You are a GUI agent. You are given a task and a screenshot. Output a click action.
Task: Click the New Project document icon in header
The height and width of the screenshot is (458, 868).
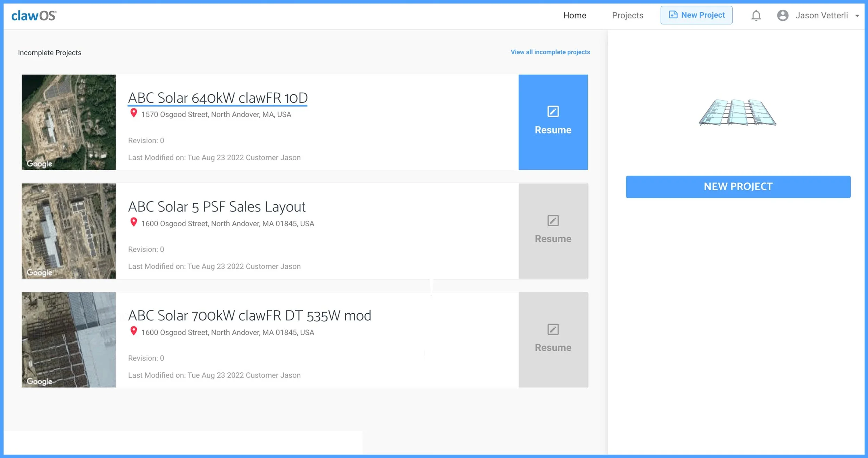point(673,15)
